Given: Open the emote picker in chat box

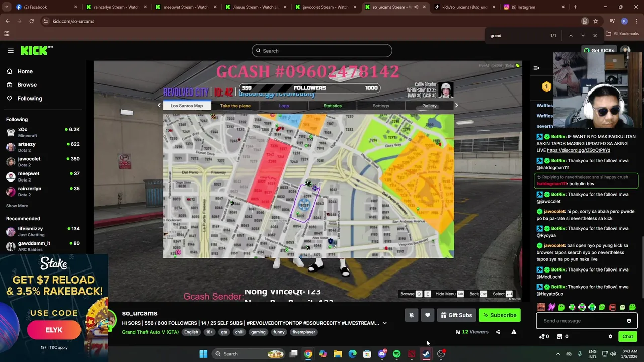Looking at the screenshot, I should [629, 321].
